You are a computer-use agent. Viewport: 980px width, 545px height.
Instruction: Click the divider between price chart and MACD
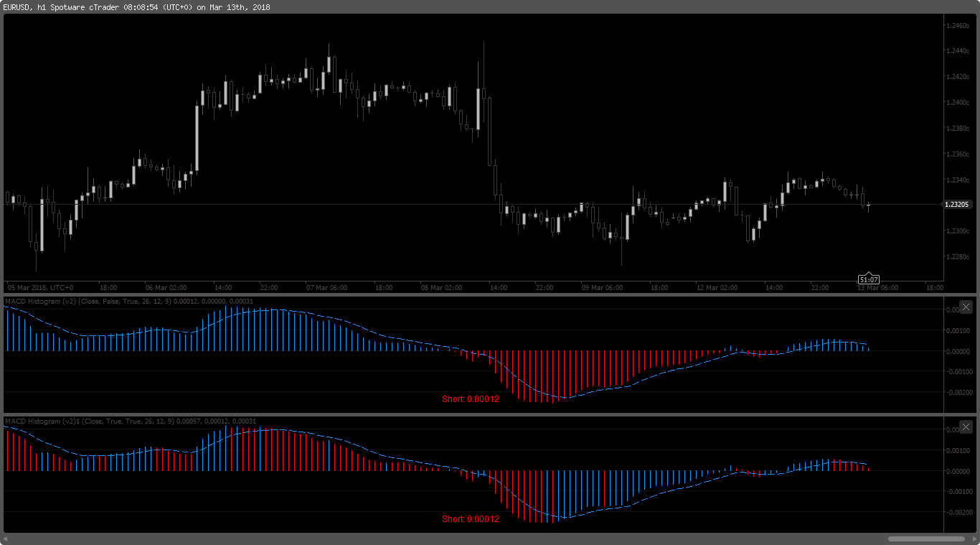click(490, 294)
